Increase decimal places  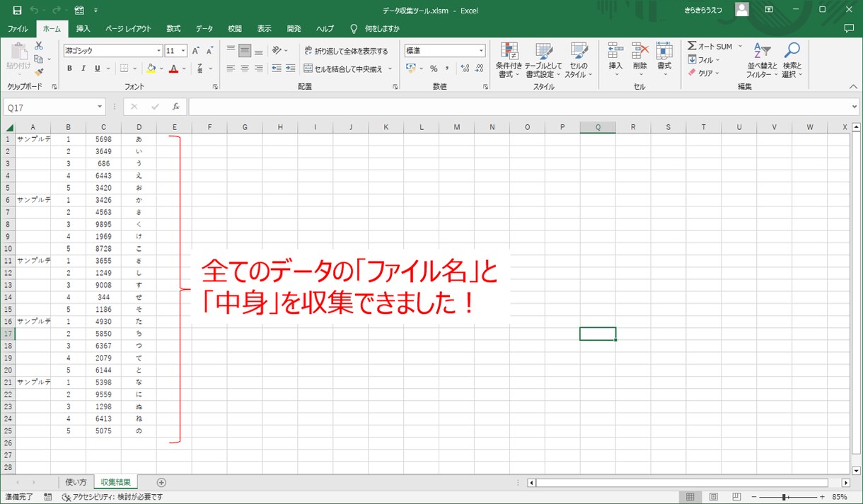(x=465, y=69)
